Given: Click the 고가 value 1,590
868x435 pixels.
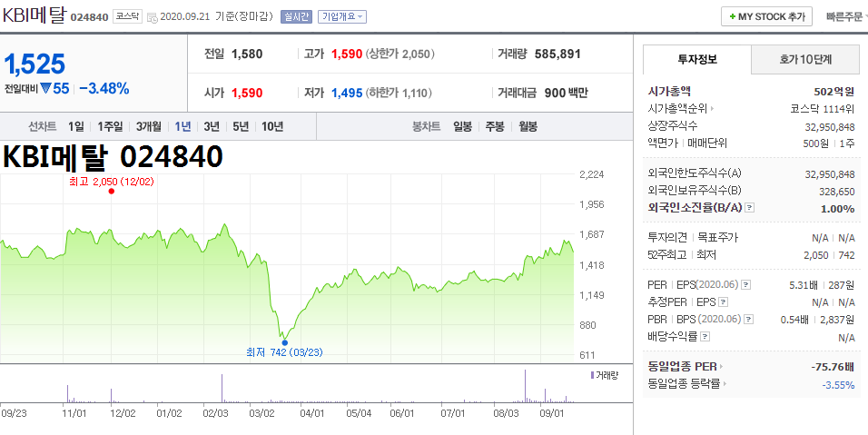Looking at the screenshot, I should pyautogui.click(x=347, y=54).
